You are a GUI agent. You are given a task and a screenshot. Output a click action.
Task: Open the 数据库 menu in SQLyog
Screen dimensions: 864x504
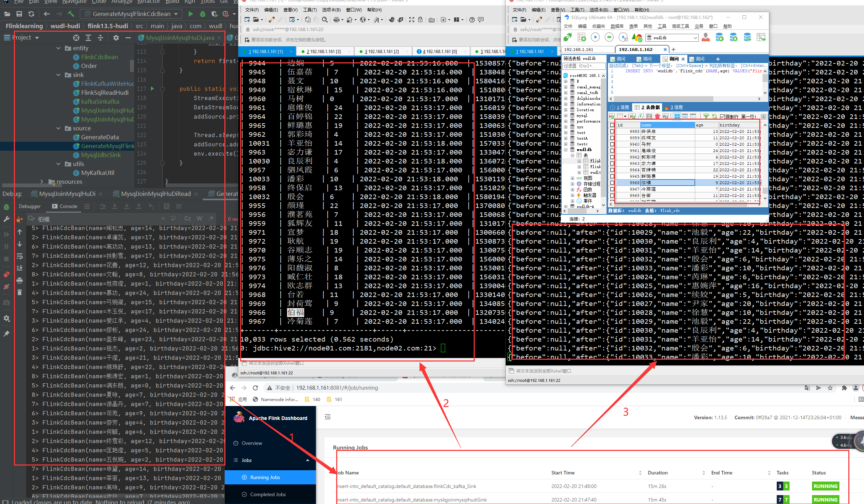pos(617,26)
